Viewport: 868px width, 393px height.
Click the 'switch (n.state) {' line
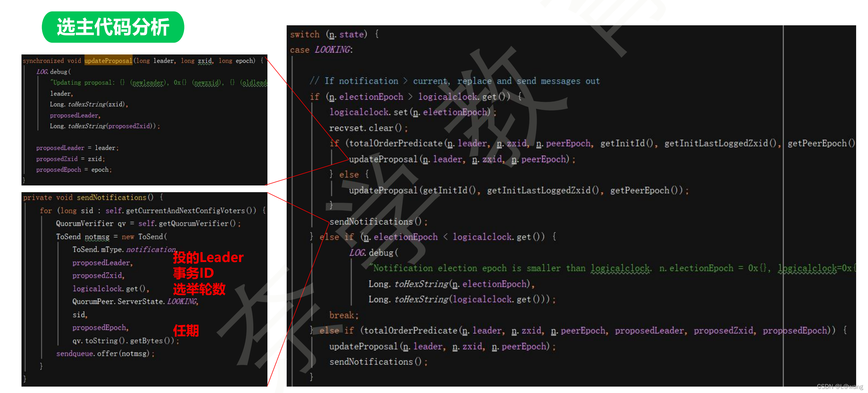coord(334,34)
